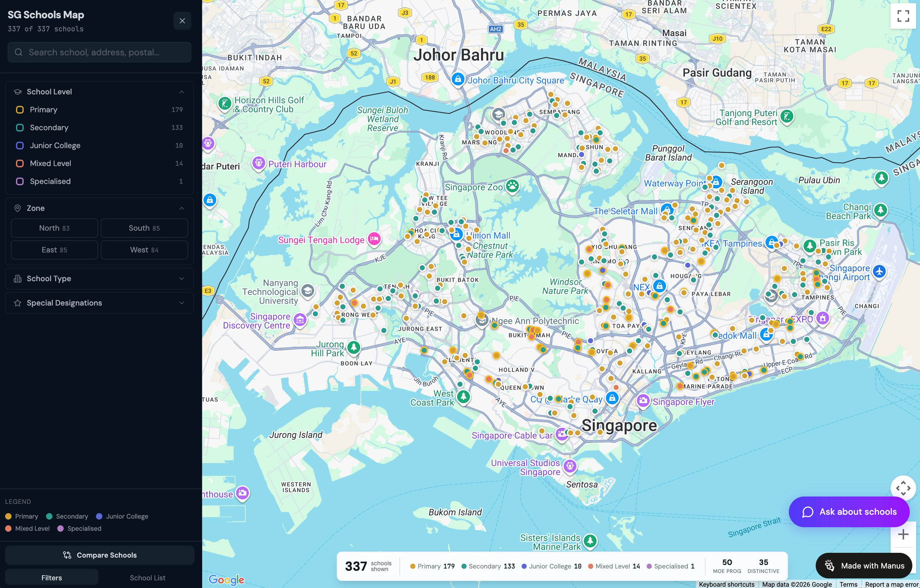The height and width of the screenshot is (588, 920).
Task: Click Nanyang Technological University icon
Action: click(x=307, y=291)
